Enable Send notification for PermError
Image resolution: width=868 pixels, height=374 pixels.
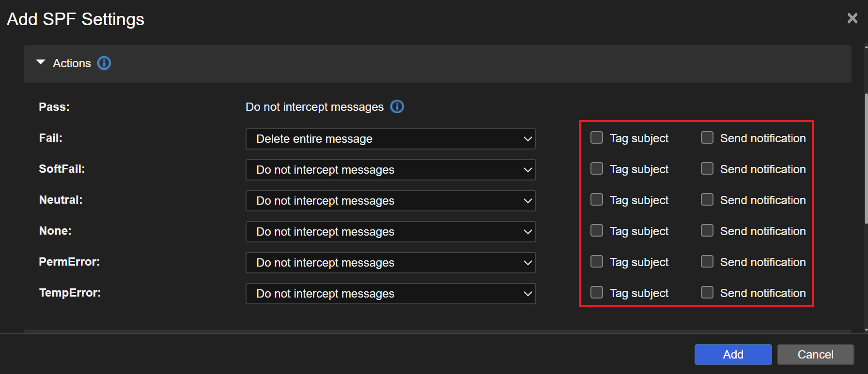point(707,262)
